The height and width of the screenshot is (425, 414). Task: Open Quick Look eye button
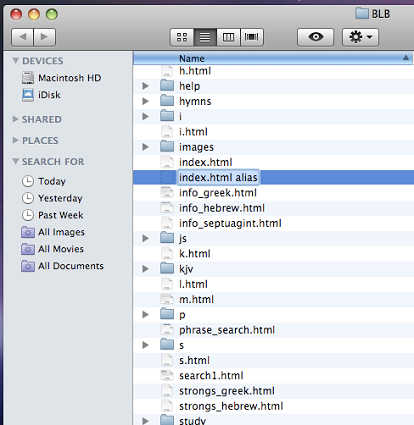click(315, 37)
